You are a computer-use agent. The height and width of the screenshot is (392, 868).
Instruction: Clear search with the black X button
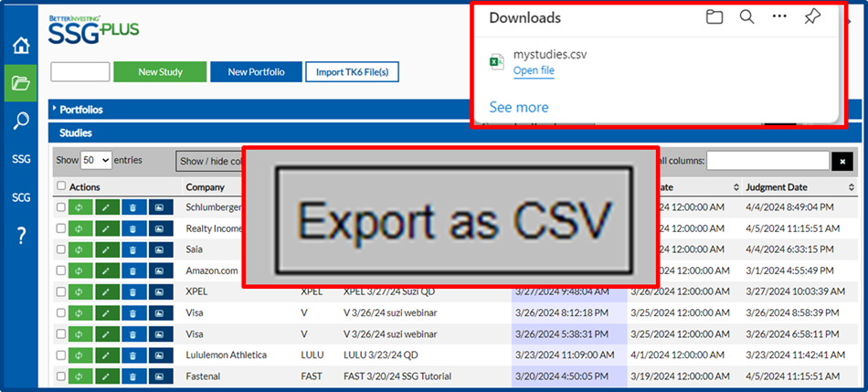point(842,161)
